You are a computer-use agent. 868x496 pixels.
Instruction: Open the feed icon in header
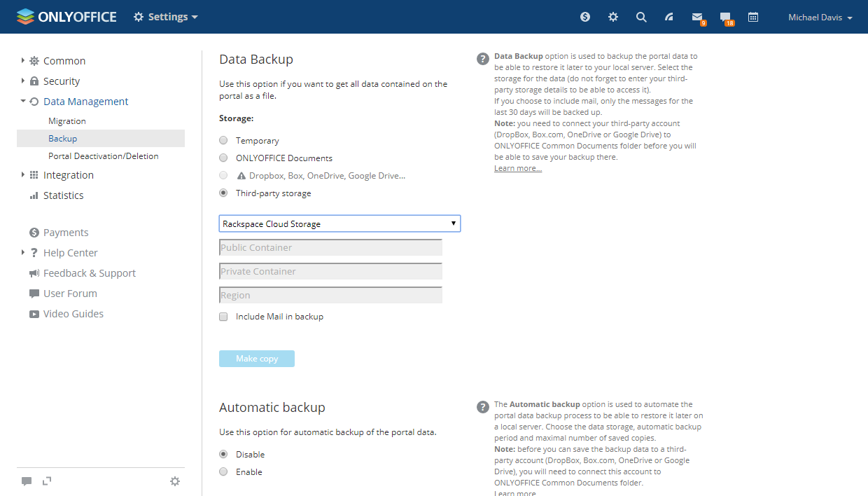pos(669,17)
